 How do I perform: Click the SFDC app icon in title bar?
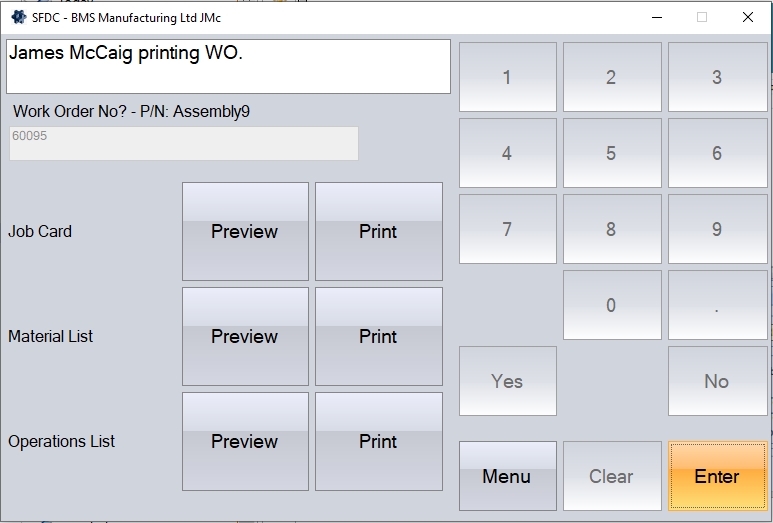pyautogui.click(x=18, y=17)
